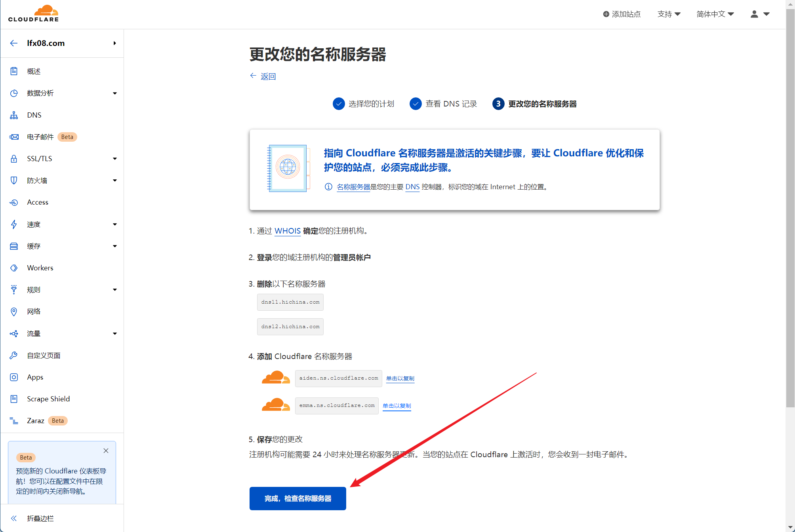
Task: Click the 完成，检查名称服务器 button
Action: 297,498
